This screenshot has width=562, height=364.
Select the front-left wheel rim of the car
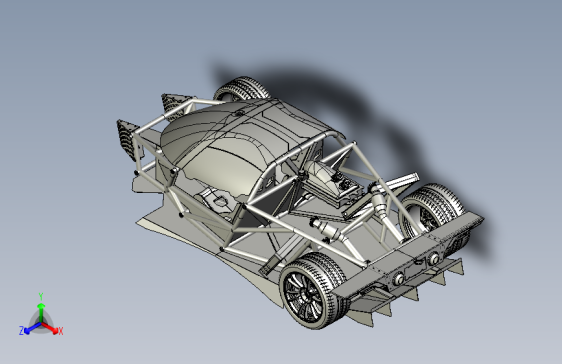[304, 294]
